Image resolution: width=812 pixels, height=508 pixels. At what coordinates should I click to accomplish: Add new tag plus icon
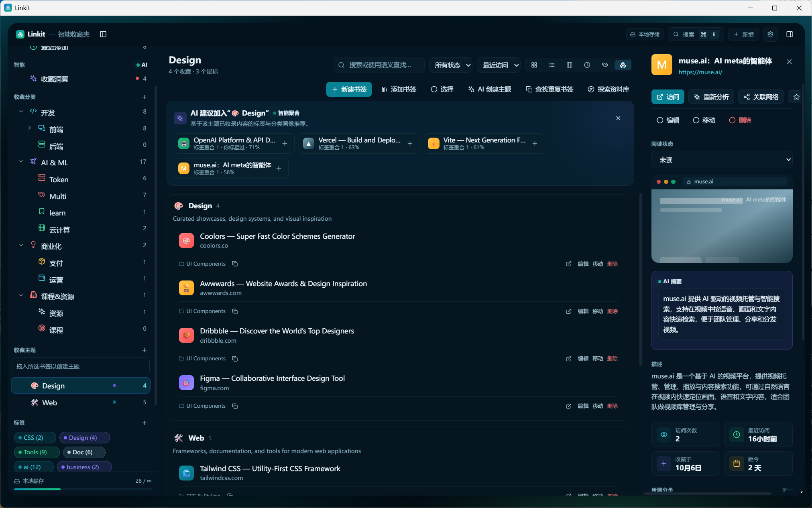coord(144,423)
